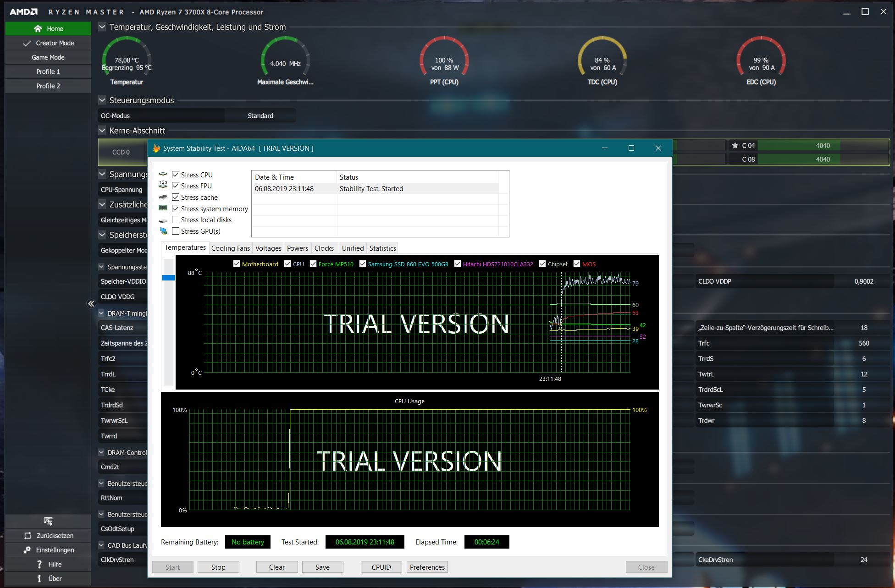The width and height of the screenshot is (895, 588).
Task: Collapse sidebar with double-arrow icon
Action: pos(91,303)
